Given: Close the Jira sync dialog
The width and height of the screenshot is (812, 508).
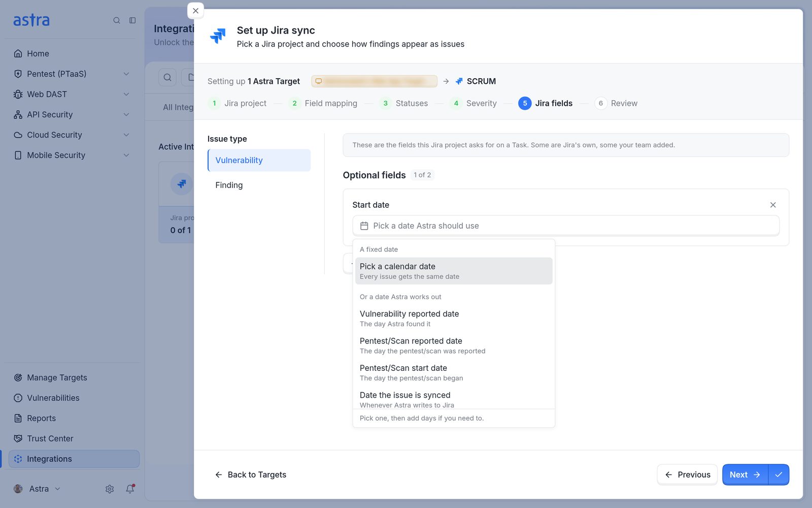Looking at the screenshot, I should 195,11.
